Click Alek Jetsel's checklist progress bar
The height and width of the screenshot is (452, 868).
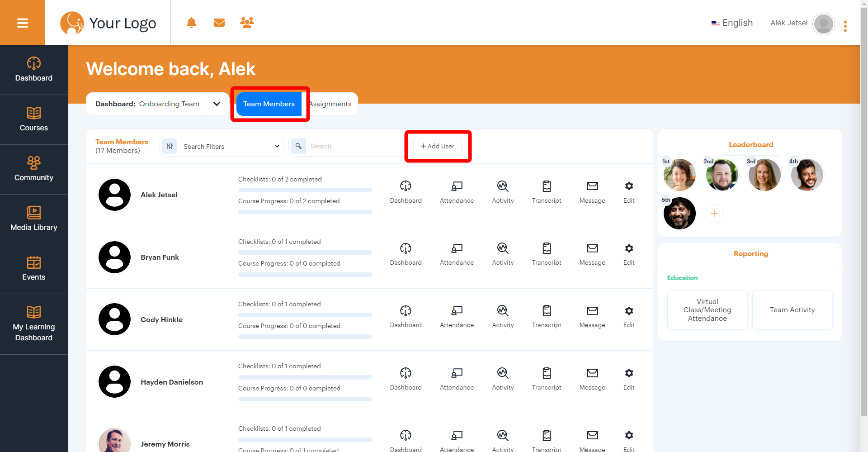(x=305, y=190)
